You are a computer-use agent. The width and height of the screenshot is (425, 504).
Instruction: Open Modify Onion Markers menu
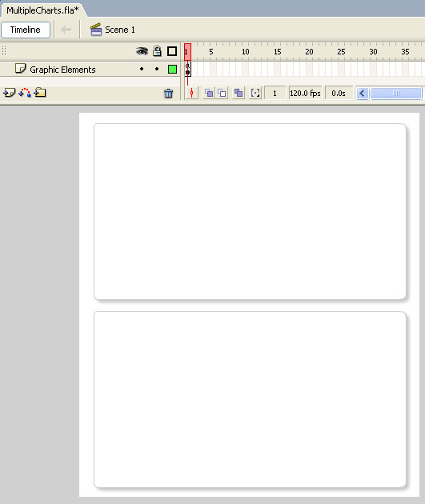255,94
